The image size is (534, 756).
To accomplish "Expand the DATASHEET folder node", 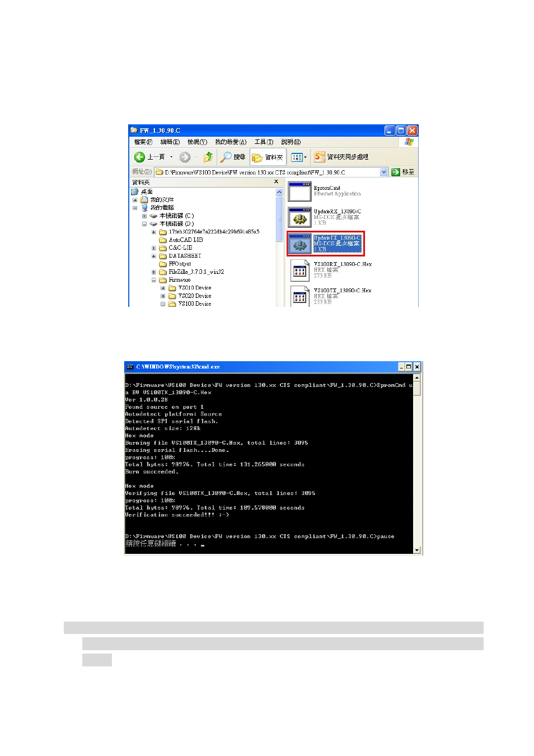I will [x=154, y=256].
